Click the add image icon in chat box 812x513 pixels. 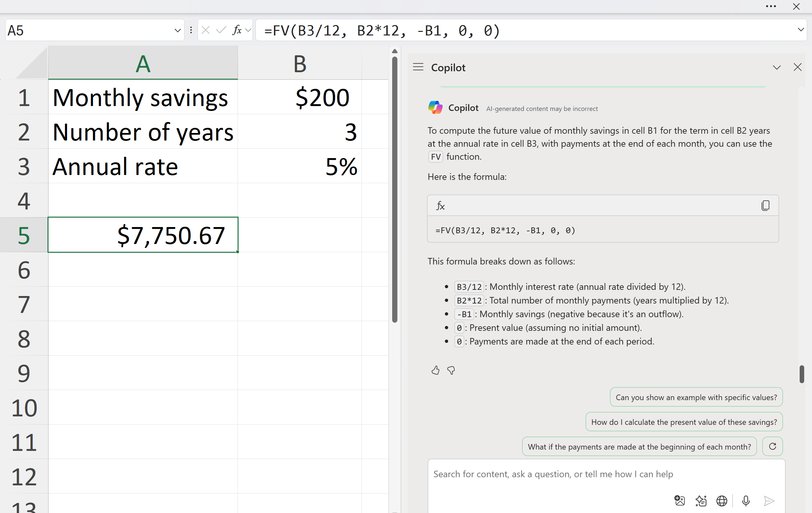[680, 501]
